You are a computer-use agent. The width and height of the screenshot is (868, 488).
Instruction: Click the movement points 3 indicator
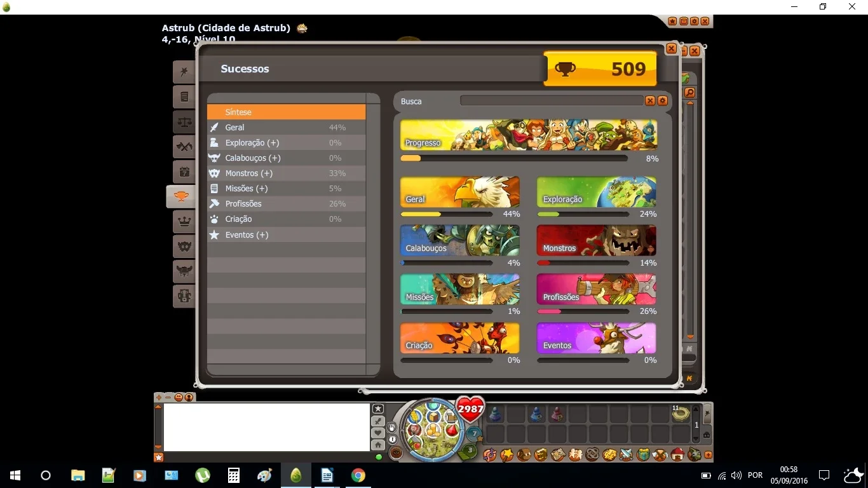click(470, 451)
